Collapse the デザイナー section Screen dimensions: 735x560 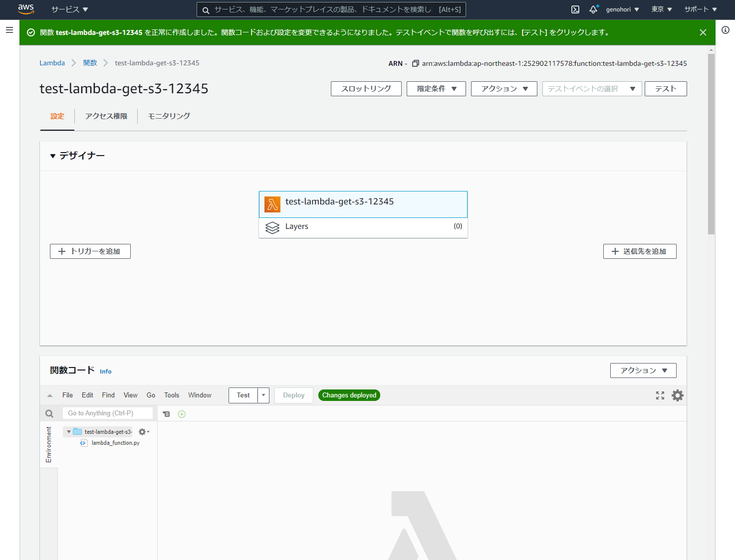pyautogui.click(x=53, y=156)
